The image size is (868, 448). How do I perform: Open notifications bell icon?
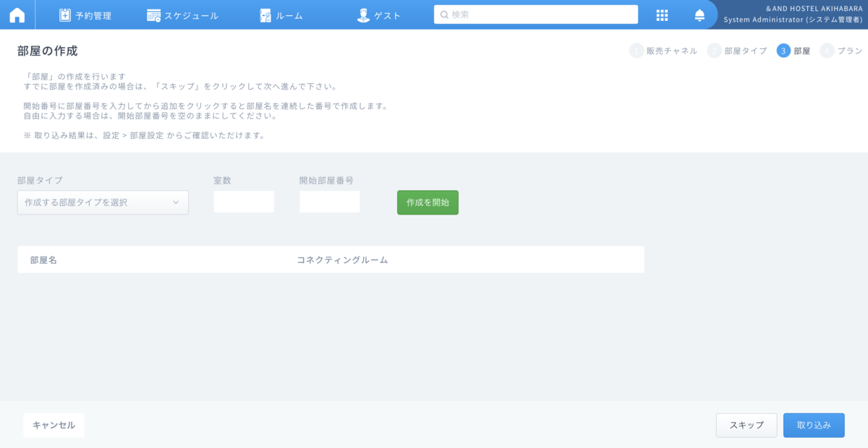click(x=699, y=15)
